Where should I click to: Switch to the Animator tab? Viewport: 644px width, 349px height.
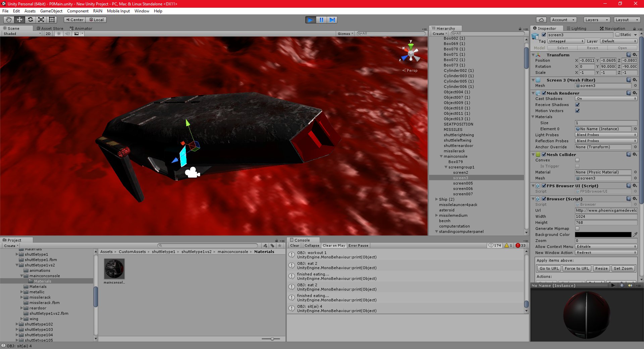[81, 29]
